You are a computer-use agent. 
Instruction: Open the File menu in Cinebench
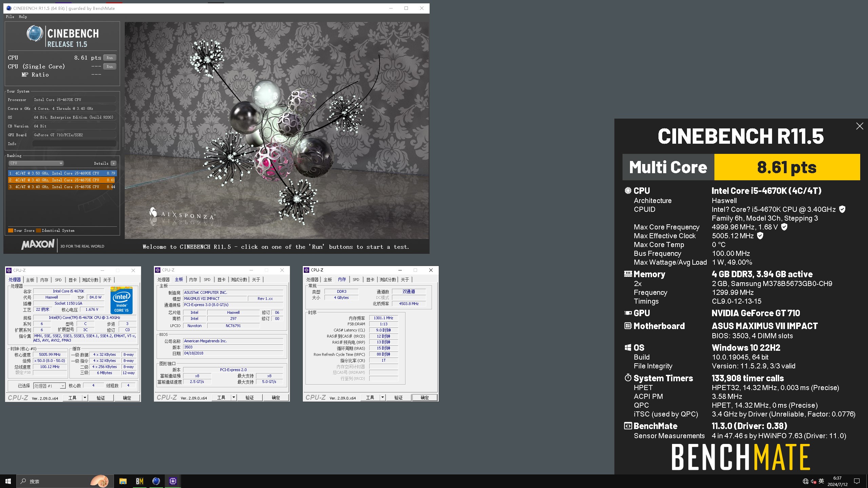[x=10, y=17]
